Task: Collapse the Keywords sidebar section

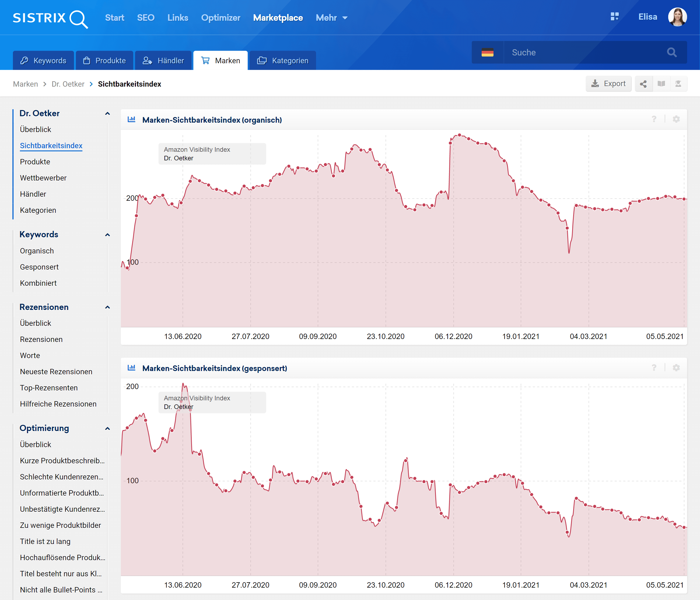Action: coord(107,235)
